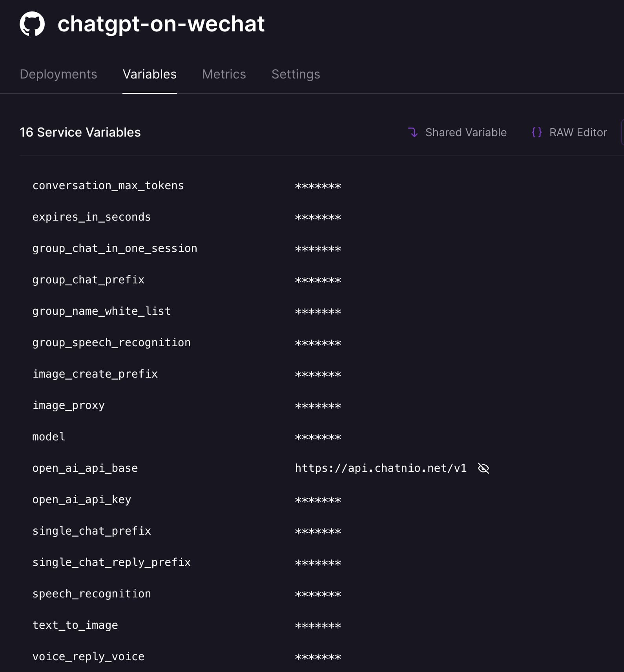Hide the open_ai_api_base value
The image size is (624, 672).
(484, 468)
